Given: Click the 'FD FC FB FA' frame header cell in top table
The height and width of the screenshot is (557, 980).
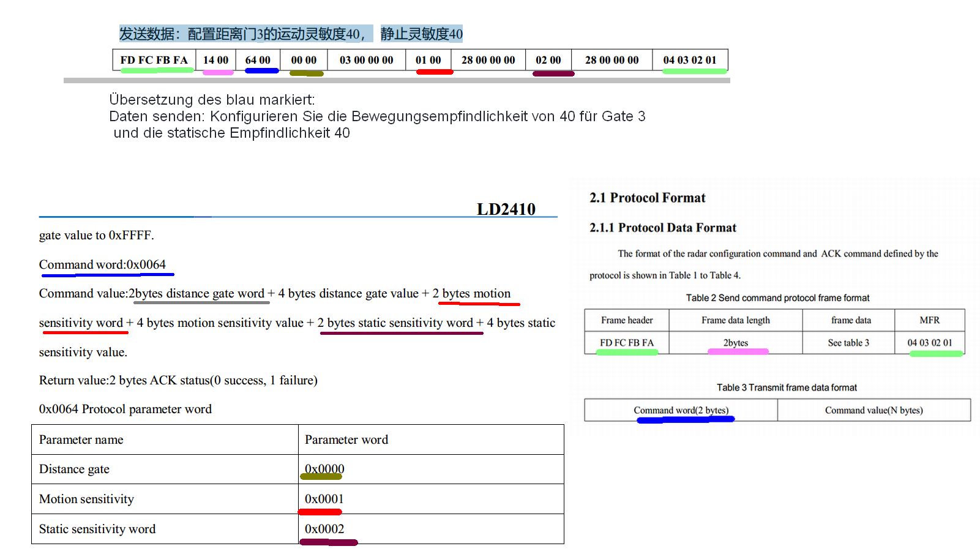Looking at the screenshot, I should (x=154, y=60).
